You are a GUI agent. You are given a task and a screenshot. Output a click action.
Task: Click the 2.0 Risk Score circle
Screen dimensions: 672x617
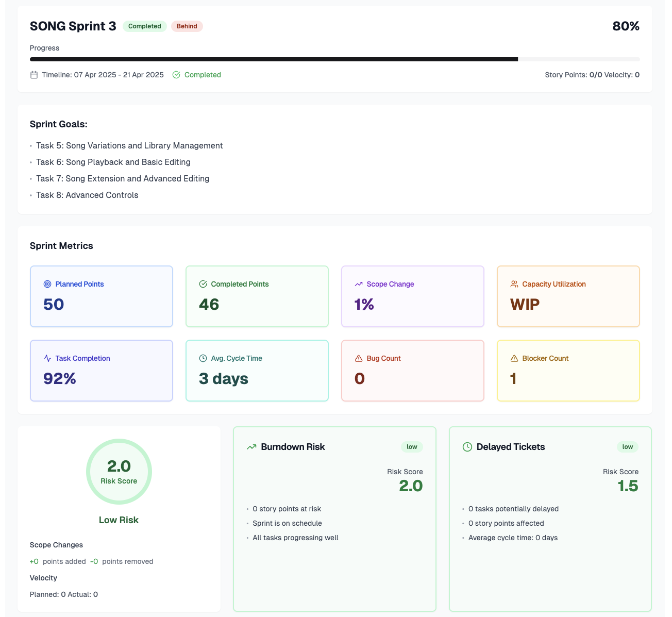tap(119, 471)
